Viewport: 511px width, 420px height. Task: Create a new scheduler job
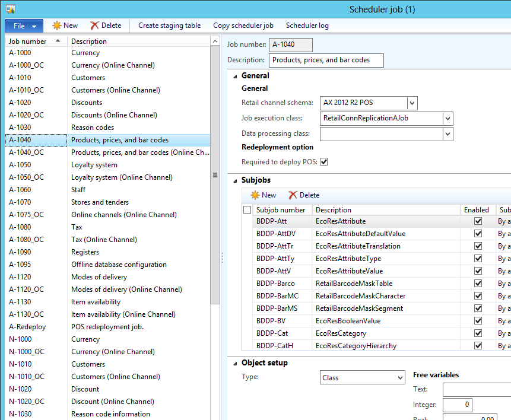tap(65, 26)
